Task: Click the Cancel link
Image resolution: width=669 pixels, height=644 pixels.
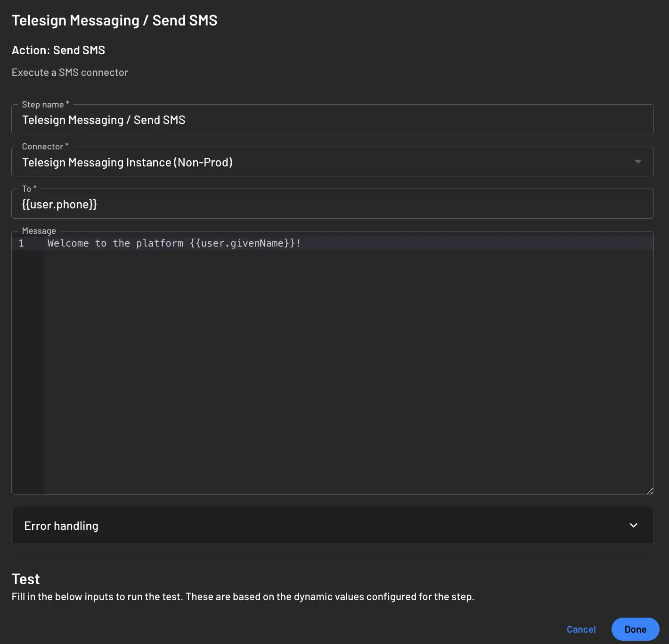Action: pyautogui.click(x=581, y=629)
